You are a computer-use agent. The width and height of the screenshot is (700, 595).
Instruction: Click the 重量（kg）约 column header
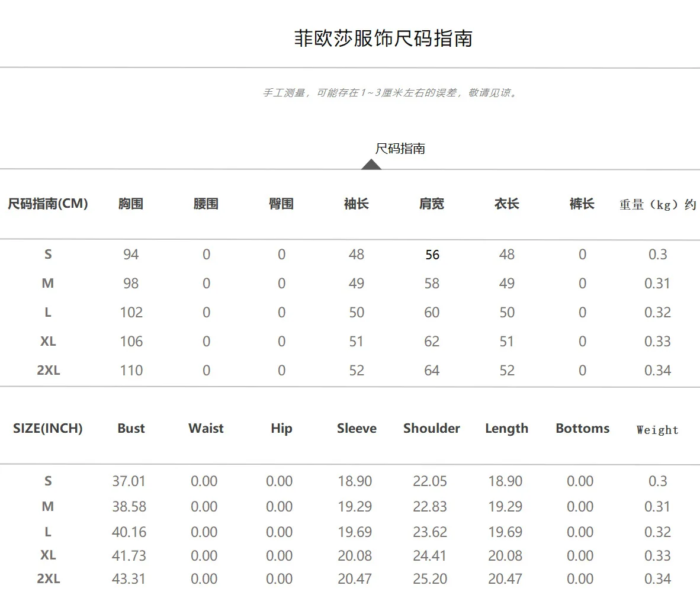657,205
